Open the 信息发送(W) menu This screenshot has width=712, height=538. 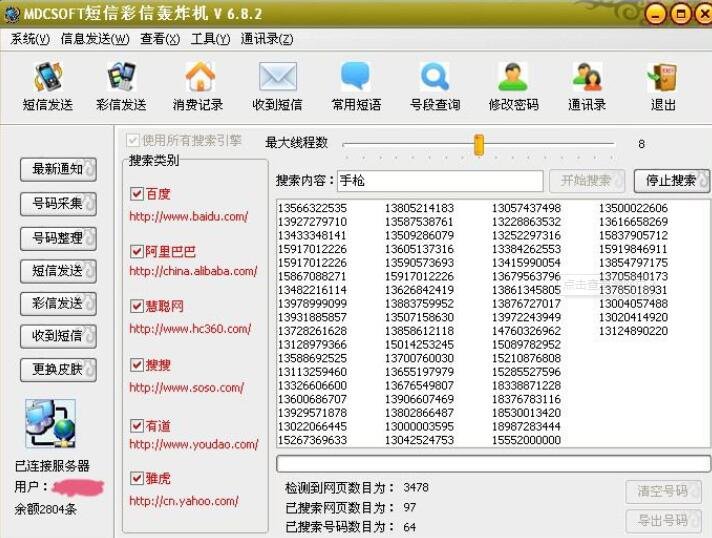coord(95,39)
